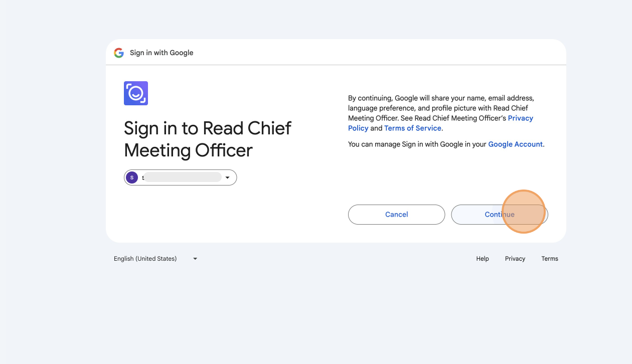The width and height of the screenshot is (632, 364).
Task: Click the purple S account avatar
Action: click(x=132, y=177)
